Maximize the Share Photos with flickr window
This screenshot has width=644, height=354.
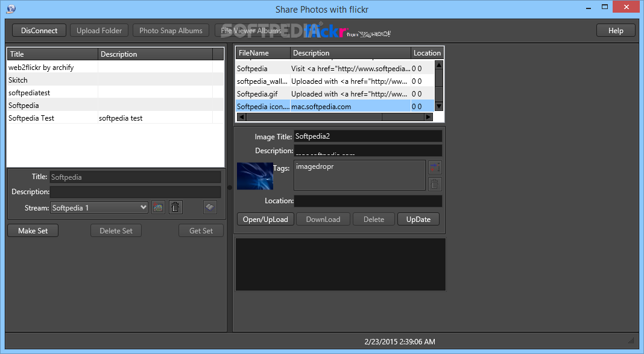(605, 7)
